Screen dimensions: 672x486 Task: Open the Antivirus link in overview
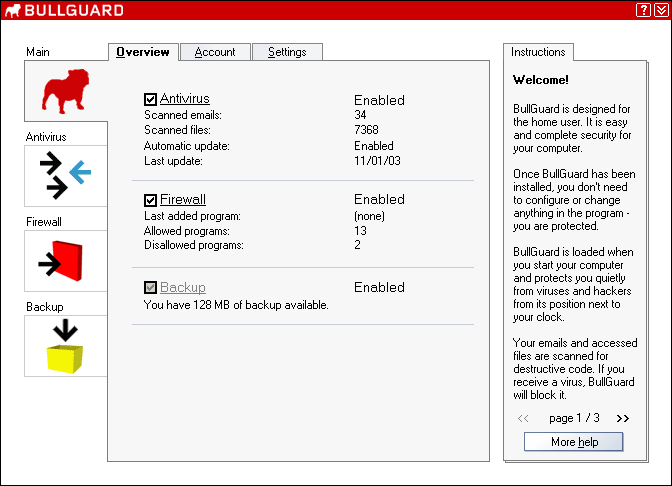[x=185, y=99]
